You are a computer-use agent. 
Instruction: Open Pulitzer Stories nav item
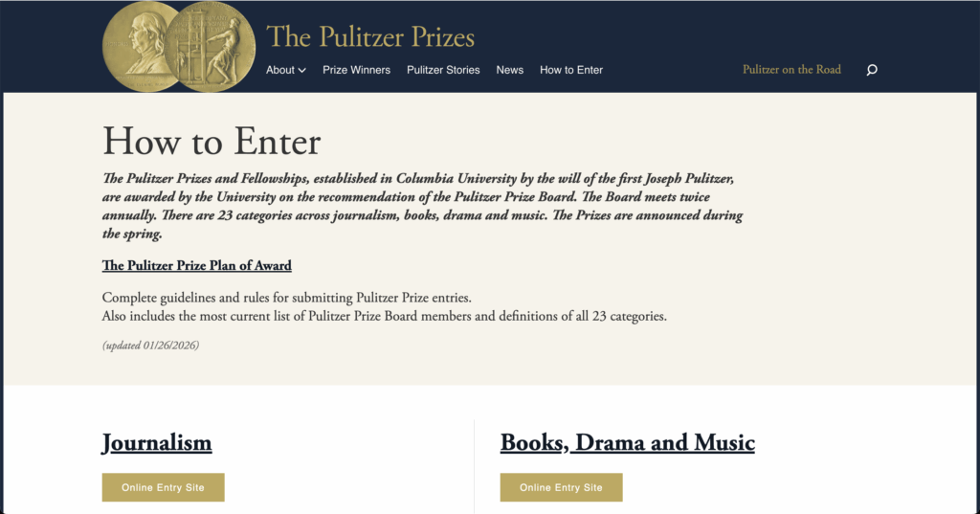(x=443, y=70)
